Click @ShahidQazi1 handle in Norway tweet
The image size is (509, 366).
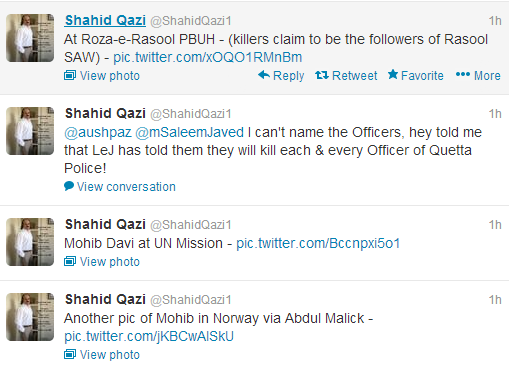click(x=191, y=300)
